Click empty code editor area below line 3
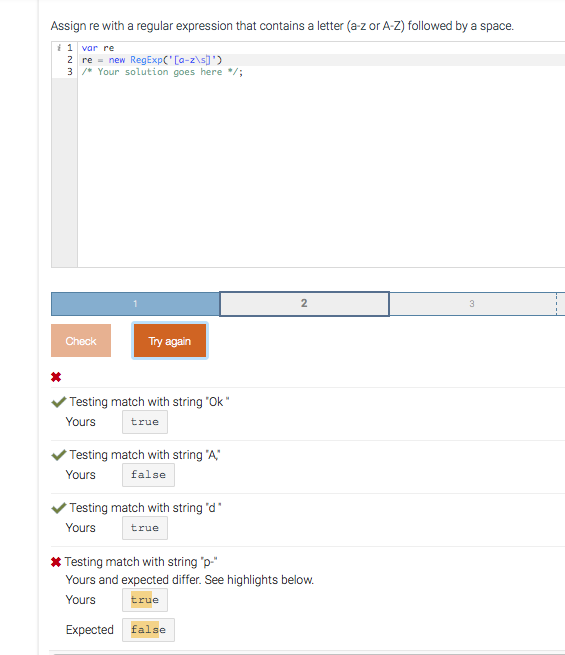565x655 pixels. (322, 171)
